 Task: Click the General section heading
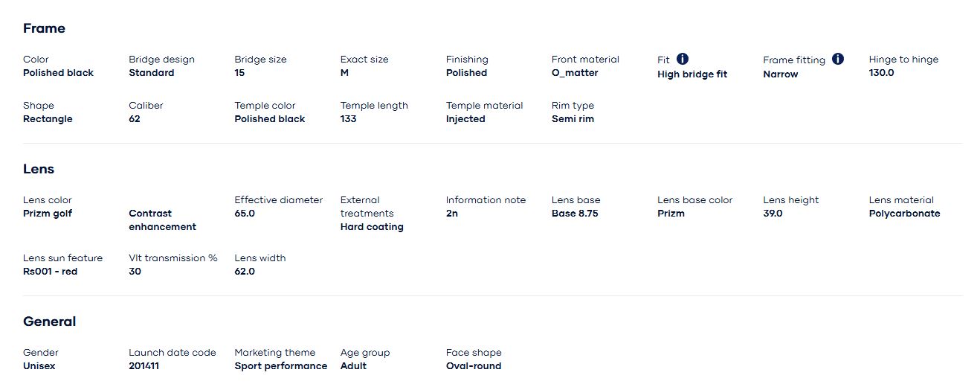pos(49,321)
